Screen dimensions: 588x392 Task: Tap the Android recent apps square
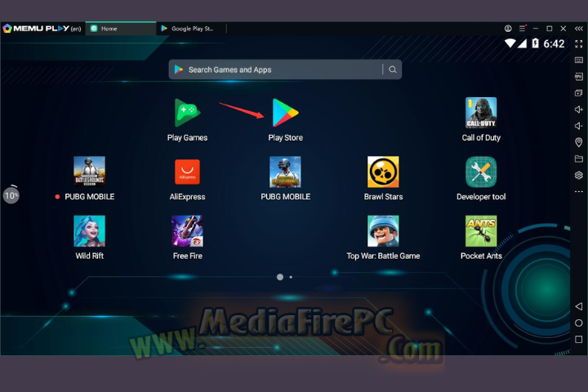[579, 340]
